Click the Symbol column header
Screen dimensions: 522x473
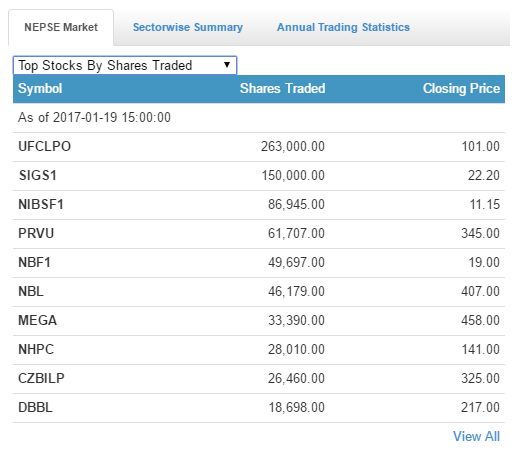[x=40, y=89]
